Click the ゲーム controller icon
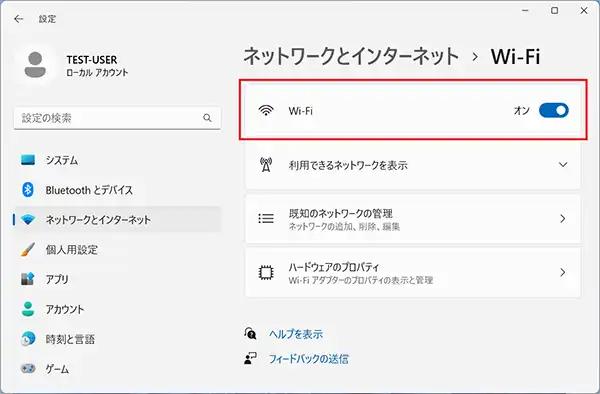 (x=28, y=369)
